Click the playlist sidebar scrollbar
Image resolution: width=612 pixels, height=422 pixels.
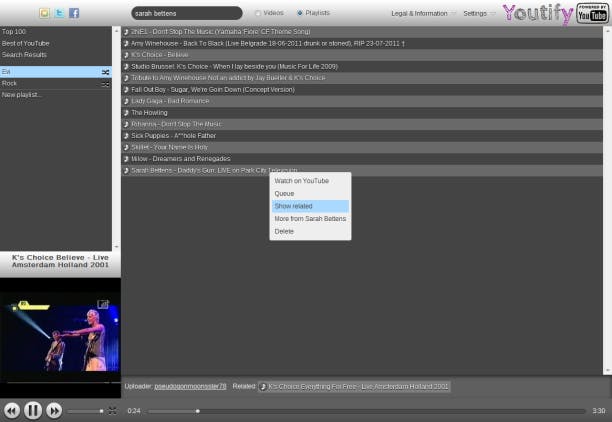116,139
